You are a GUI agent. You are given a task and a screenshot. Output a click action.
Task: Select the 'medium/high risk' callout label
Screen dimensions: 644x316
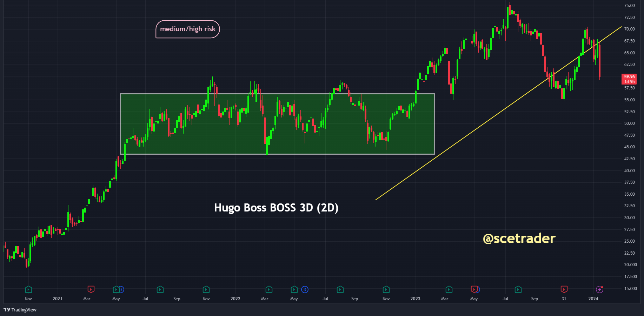point(188,29)
